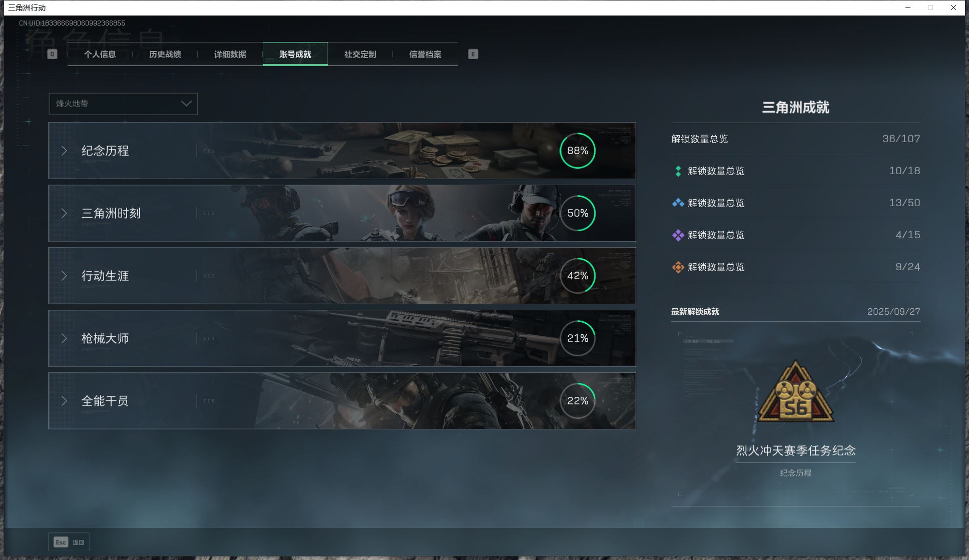This screenshot has width=969, height=560.
Task: Click the purple rarity icon next to 解锁数量总览
Action: [x=678, y=235]
